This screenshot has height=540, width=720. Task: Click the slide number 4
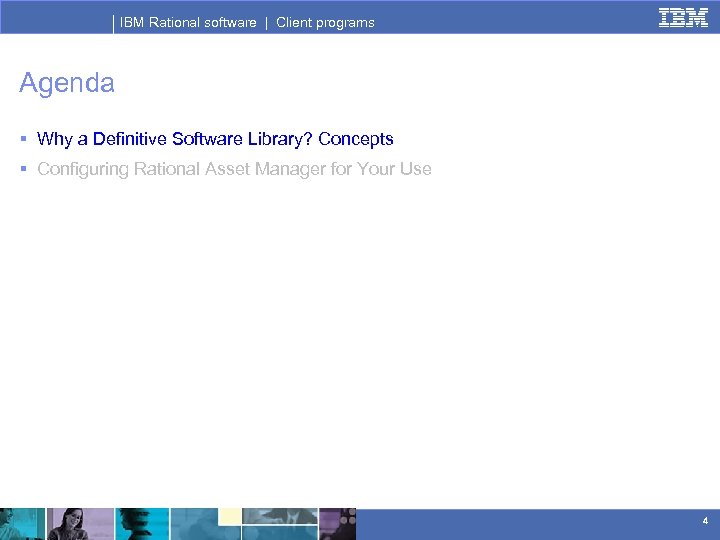point(705,521)
